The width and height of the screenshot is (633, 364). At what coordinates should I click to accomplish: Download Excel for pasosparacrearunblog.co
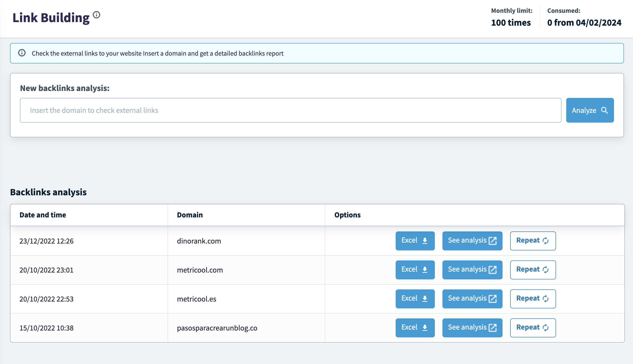click(x=415, y=328)
